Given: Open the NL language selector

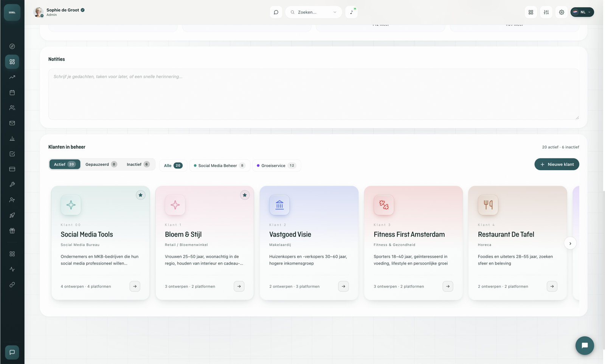Looking at the screenshot, I should [x=582, y=12].
